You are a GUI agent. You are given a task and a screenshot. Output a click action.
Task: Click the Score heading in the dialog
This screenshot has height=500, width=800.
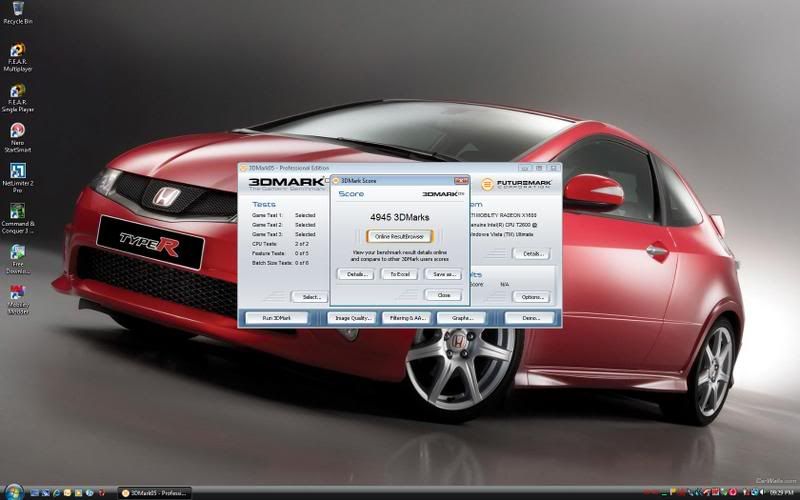pyautogui.click(x=351, y=194)
